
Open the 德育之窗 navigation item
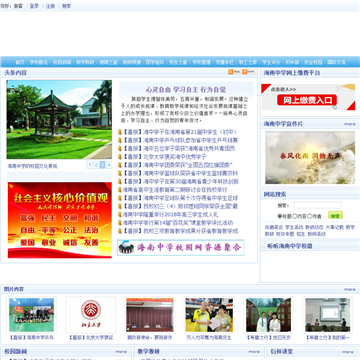click(108, 62)
